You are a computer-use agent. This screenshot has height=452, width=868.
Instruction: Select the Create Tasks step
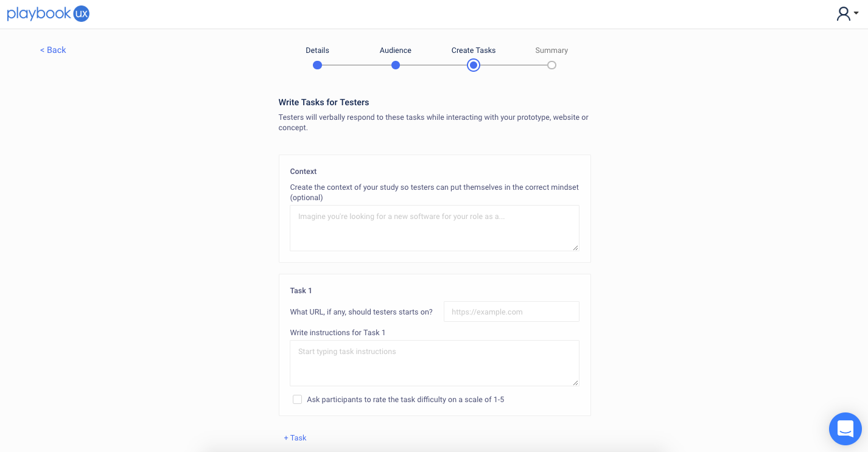[x=474, y=50]
